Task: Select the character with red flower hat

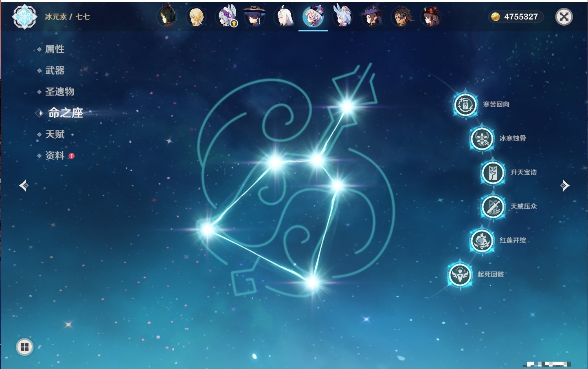Action: pyautogui.click(x=430, y=17)
